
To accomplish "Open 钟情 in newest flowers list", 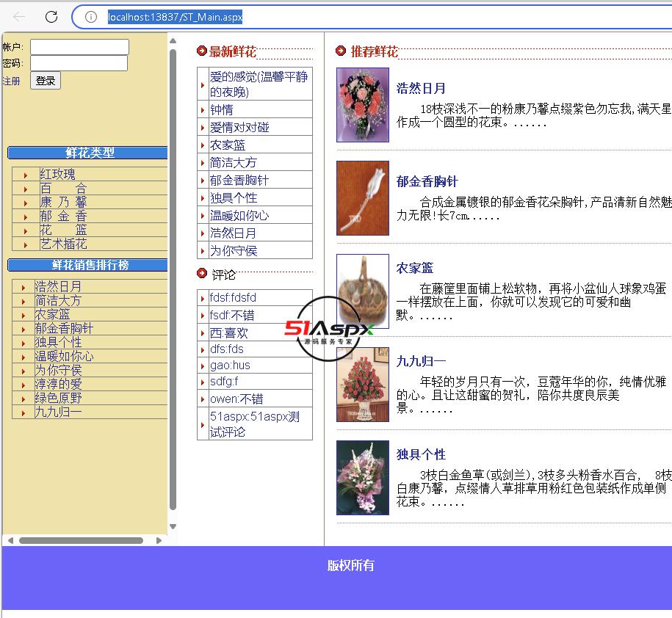I will 222,109.
